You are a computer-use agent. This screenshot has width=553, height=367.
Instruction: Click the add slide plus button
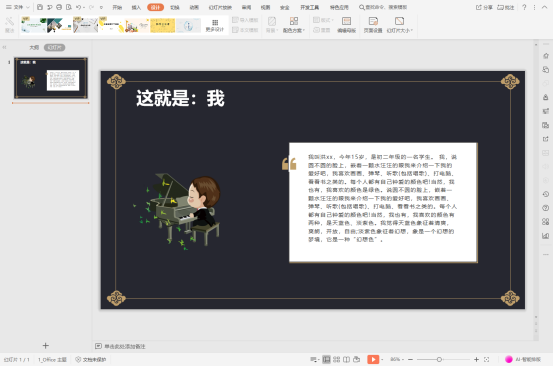coord(45,345)
